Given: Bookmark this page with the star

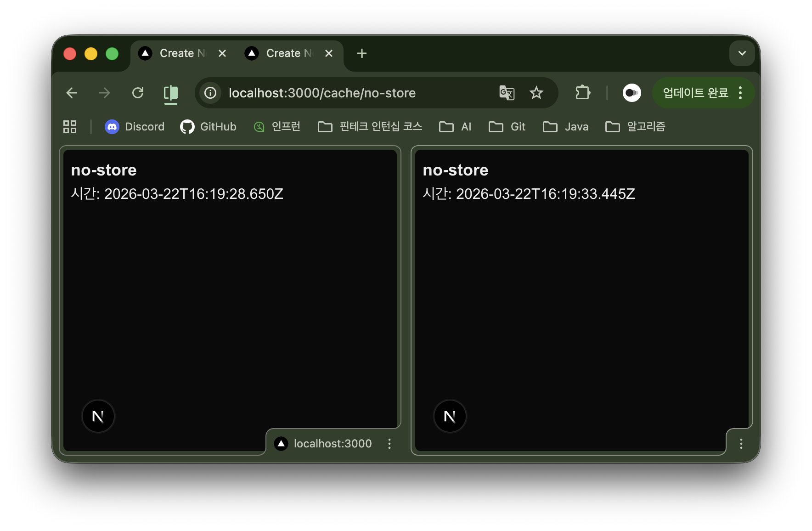Looking at the screenshot, I should click(536, 93).
